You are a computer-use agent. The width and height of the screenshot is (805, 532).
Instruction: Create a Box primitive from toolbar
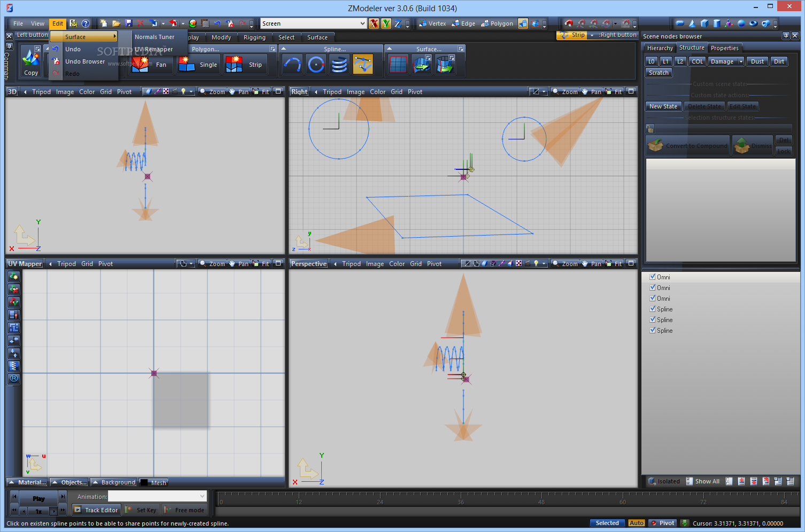[x=705, y=24]
